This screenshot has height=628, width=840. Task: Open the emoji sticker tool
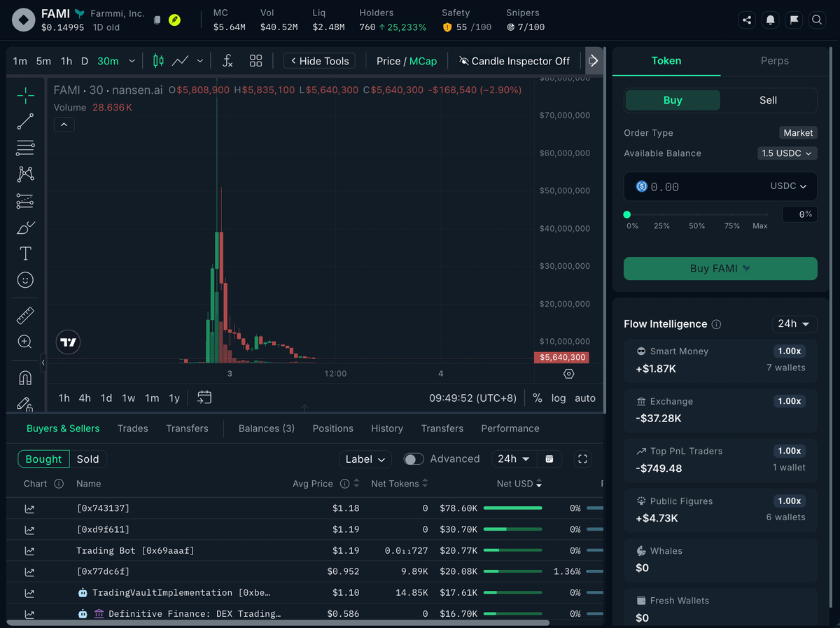(x=25, y=280)
